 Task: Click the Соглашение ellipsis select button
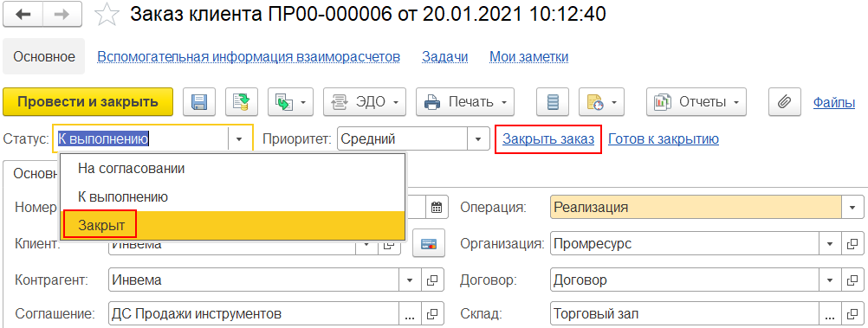coord(410,314)
